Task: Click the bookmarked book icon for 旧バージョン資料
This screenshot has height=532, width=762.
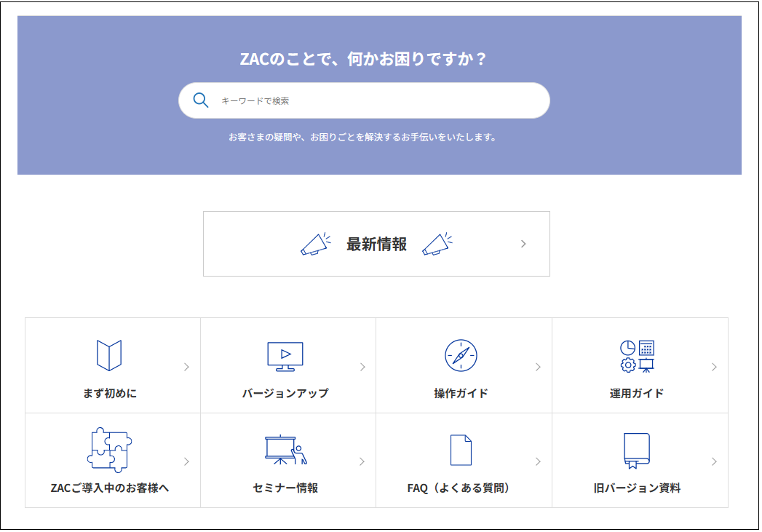Action: click(637, 450)
